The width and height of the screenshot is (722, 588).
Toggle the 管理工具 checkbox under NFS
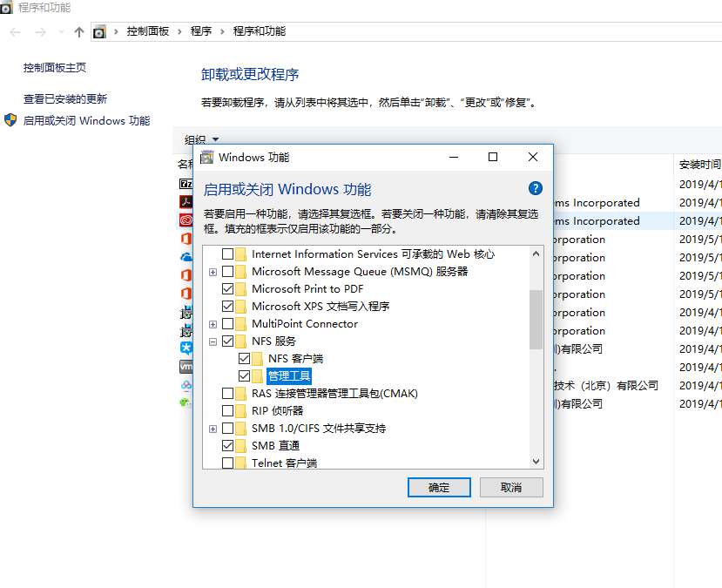244,375
